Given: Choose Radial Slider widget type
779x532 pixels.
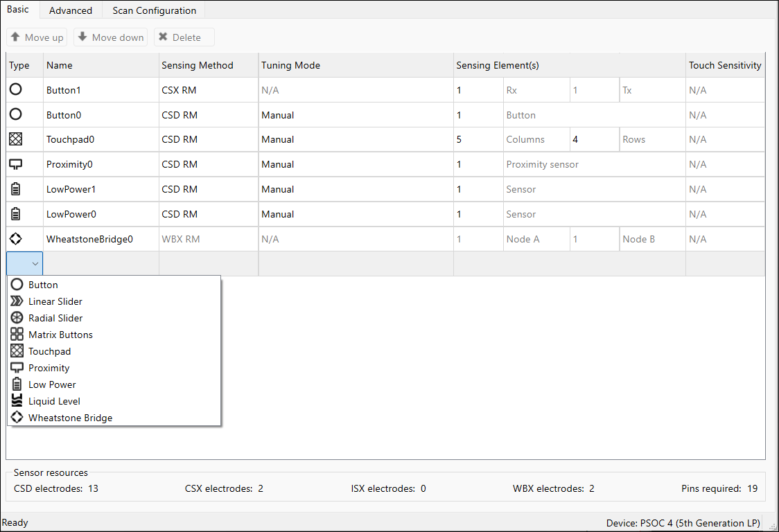Looking at the screenshot, I should pos(55,318).
